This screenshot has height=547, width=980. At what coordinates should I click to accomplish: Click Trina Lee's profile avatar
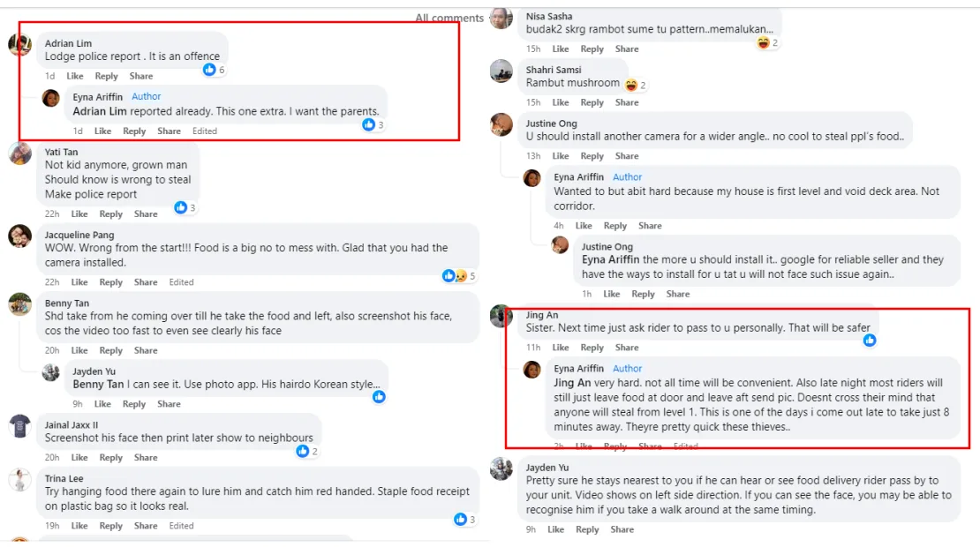[x=20, y=480]
